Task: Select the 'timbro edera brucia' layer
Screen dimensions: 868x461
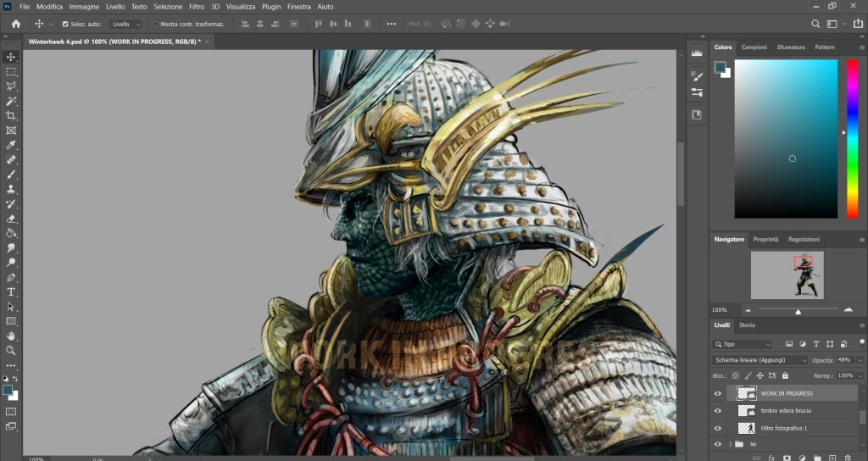Action: click(x=784, y=410)
